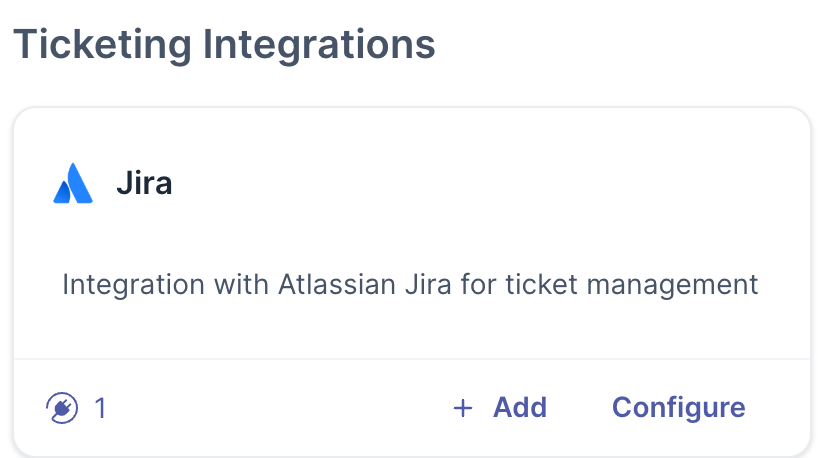The height and width of the screenshot is (458, 826).
Task: Click the blue triangular Jira emblem
Action: click(73, 184)
